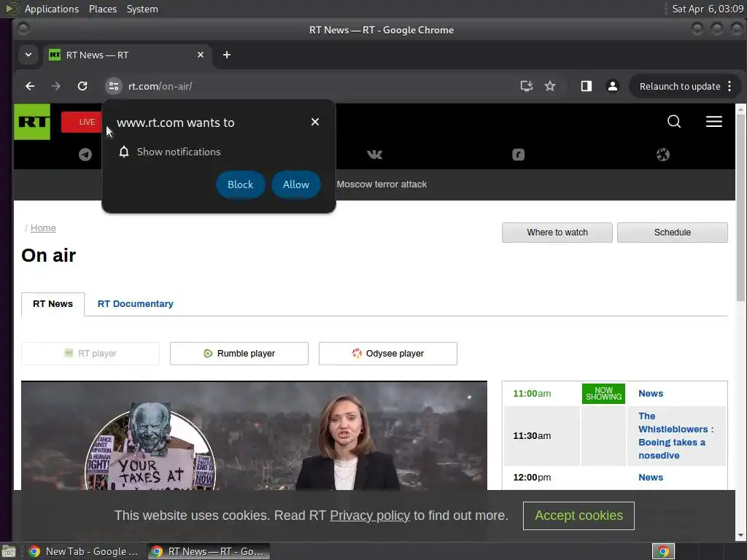
Task: Click the RT logo in the page header
Action: [x=32, y=122]
